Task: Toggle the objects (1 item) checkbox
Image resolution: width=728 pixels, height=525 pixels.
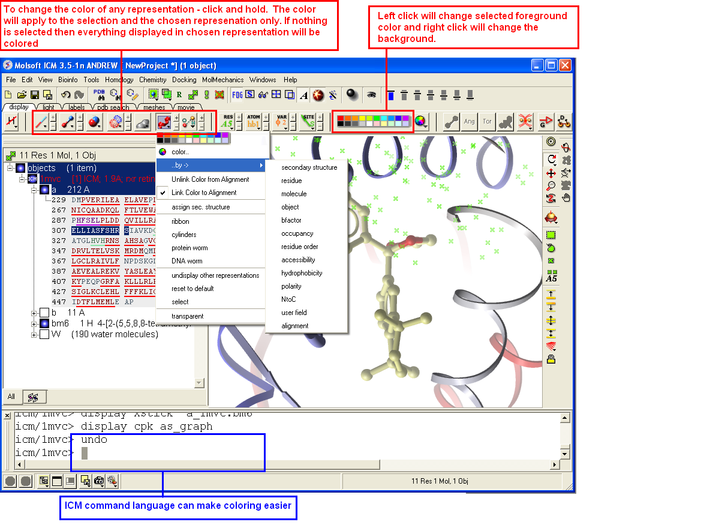Action: click(x=21, y=168)
